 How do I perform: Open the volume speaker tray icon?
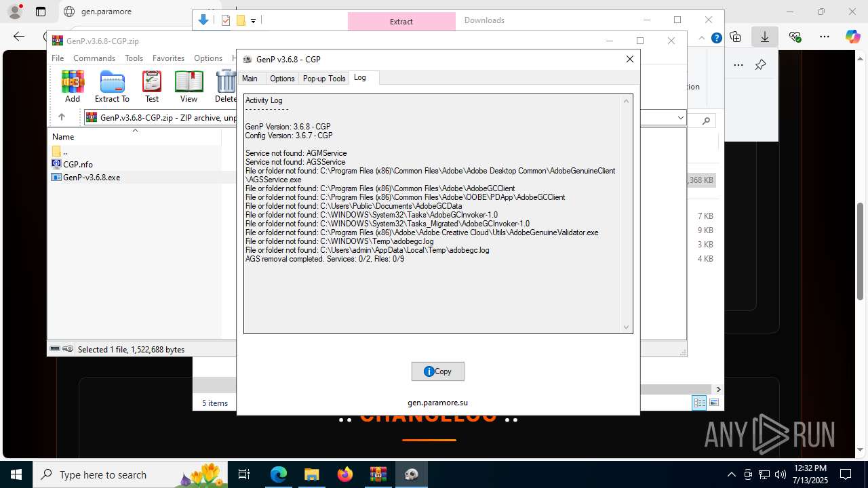tap(781, 474)
